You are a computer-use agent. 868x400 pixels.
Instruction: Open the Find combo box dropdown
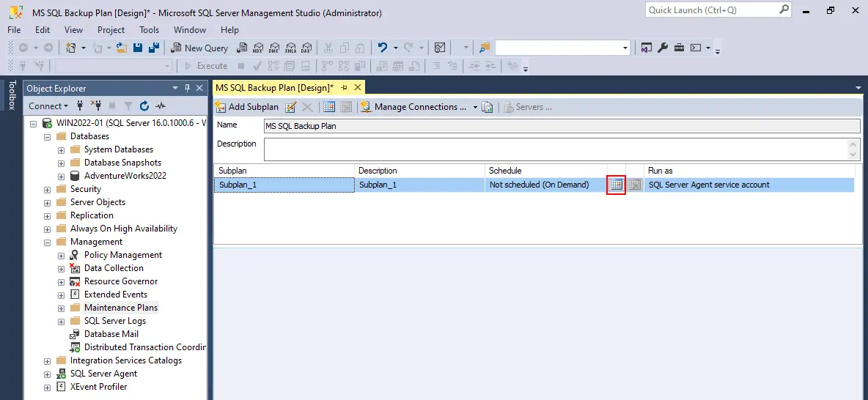[x=625, y=48]
